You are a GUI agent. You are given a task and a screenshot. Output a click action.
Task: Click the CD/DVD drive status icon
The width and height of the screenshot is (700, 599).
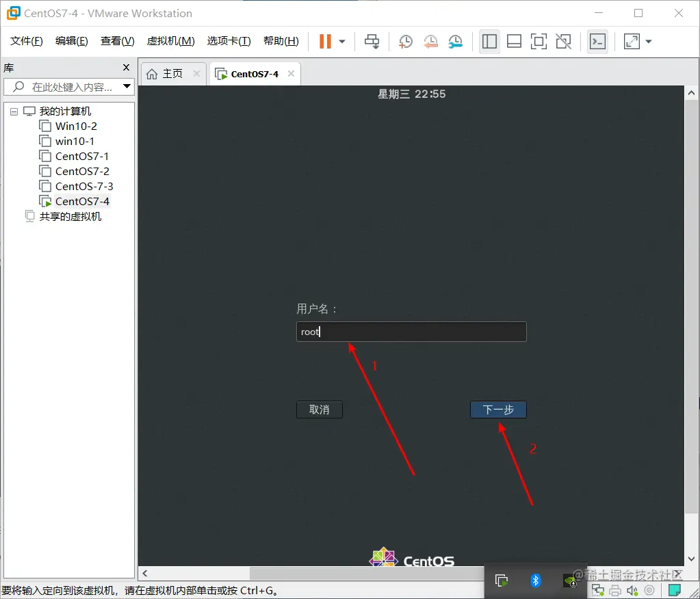tap(649, 589)
